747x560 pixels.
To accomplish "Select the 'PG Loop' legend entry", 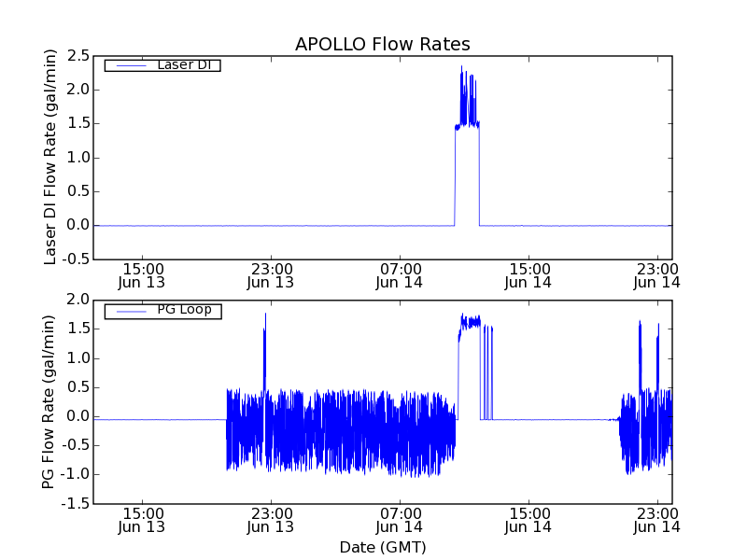I will coord(162,312).
